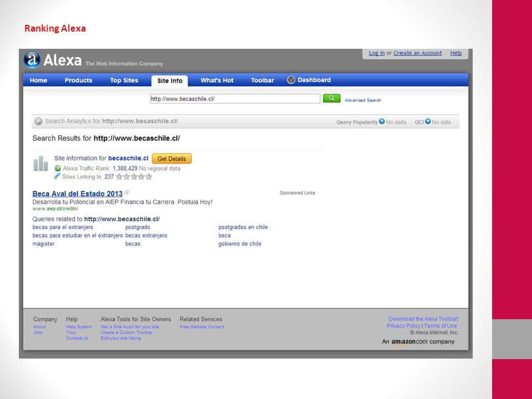Click traffic rank 1,380,429
Screen dimensions: 532x399
125,168
